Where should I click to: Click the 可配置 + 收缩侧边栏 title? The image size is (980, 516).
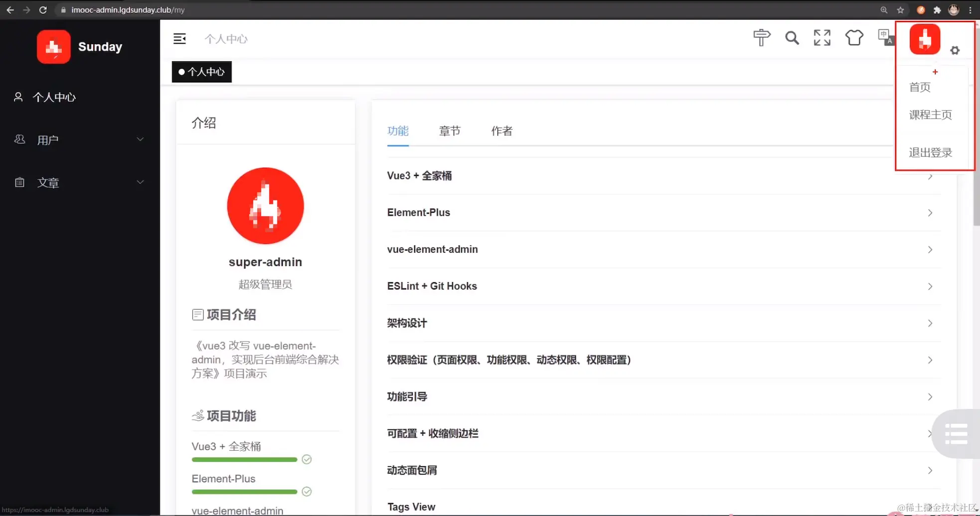[433, 434]
